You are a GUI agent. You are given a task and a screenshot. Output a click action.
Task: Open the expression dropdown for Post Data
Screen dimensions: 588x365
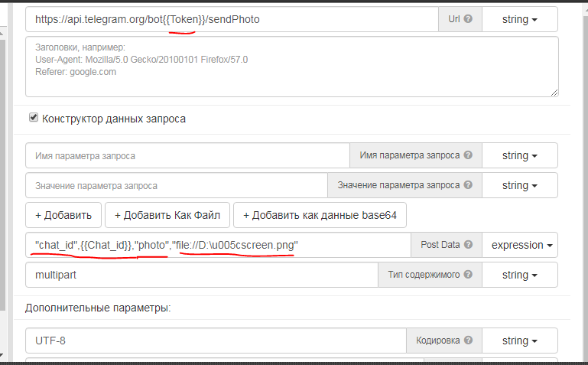(520, 245)
